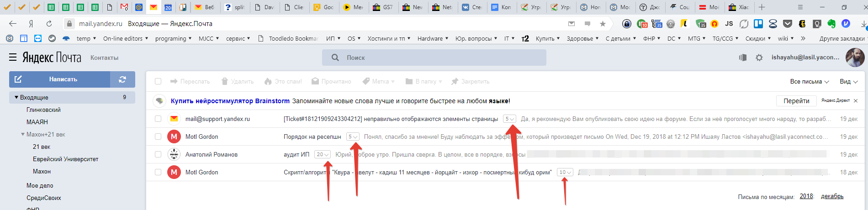Viewport: 868px width, 210px height.
Task: Click the browser downloads arrow icon
Action: [863, 24]
